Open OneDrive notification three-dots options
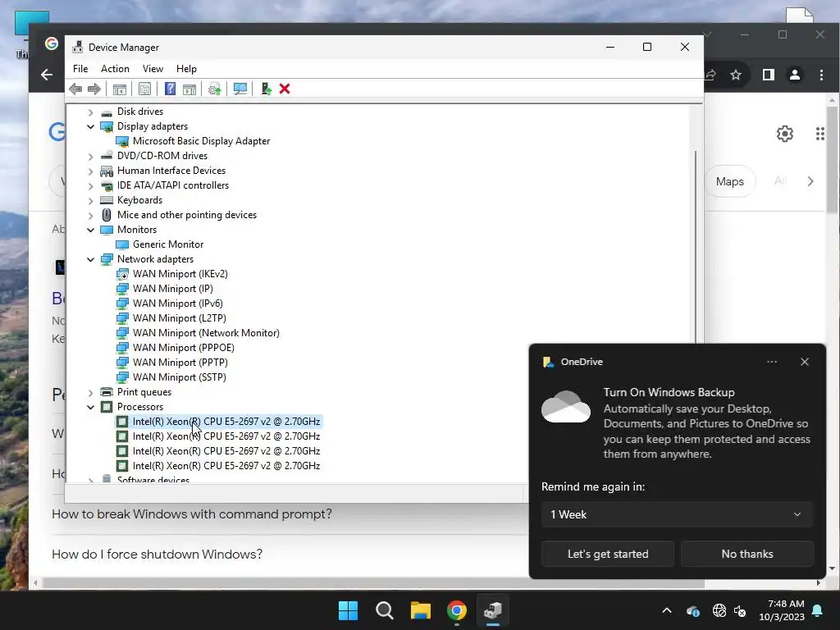840x630 pixels. pos(771,362)
